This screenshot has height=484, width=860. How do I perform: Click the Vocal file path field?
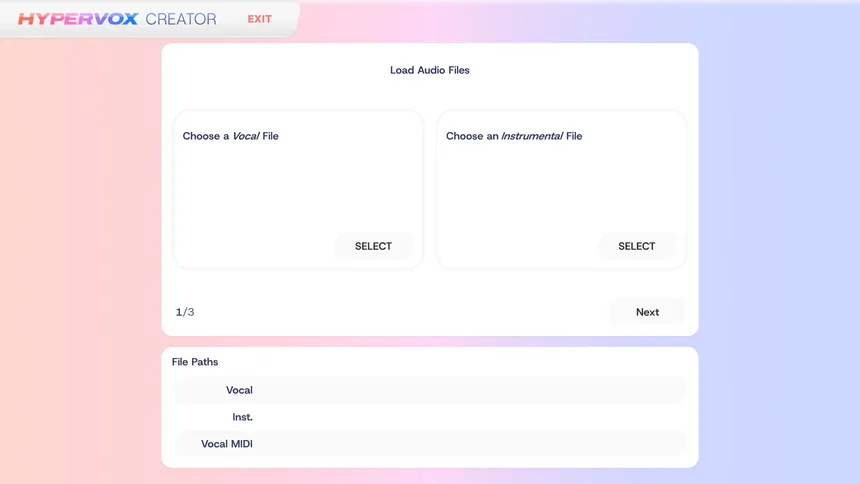point(470,390)
